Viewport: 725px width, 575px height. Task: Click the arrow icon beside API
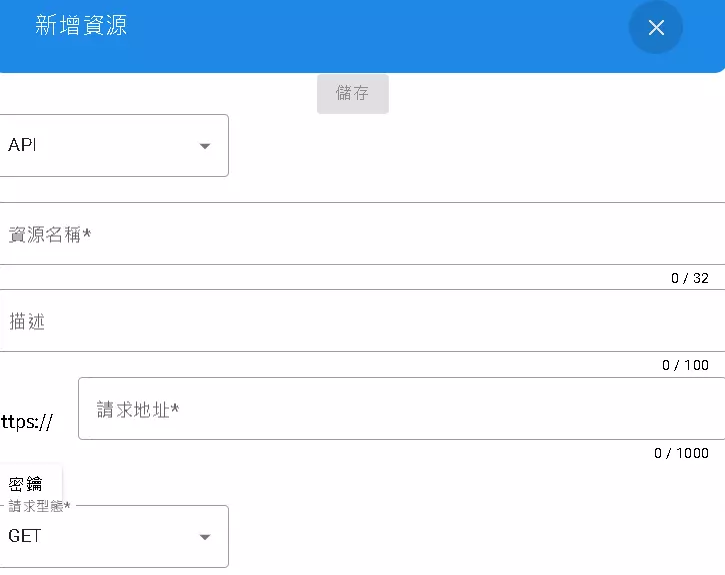coord(205,146)
